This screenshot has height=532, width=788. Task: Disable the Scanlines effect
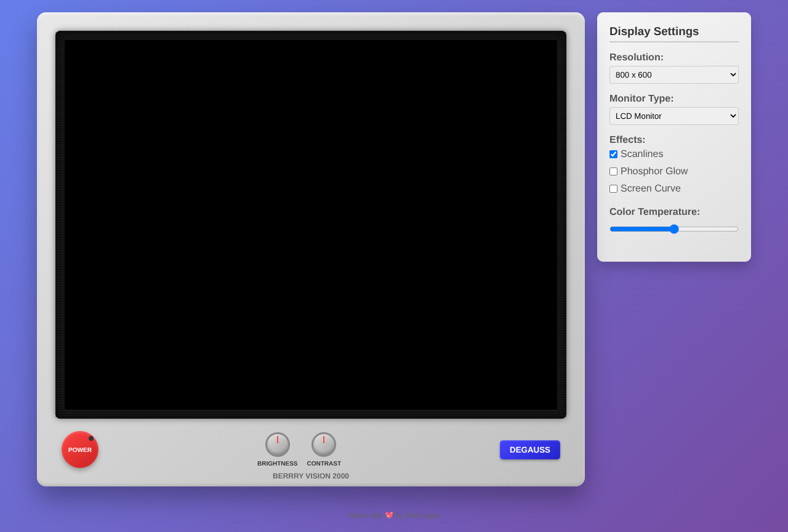[613, 154]
